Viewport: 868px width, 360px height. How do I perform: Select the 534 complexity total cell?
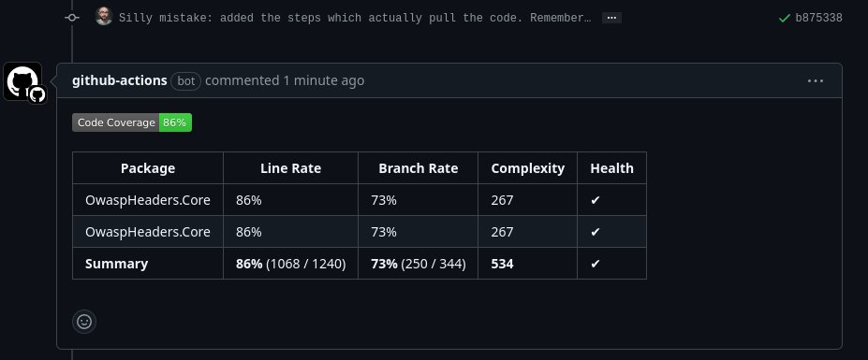point(527,264)
